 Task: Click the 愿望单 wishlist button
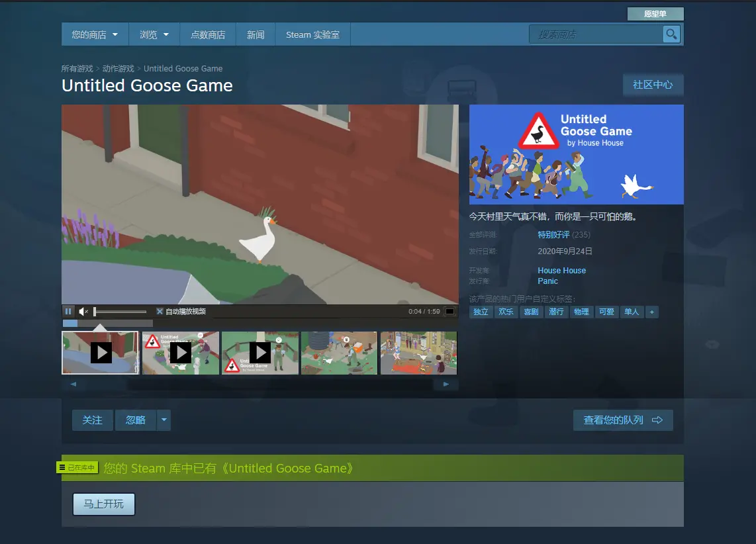click(655, 14)
